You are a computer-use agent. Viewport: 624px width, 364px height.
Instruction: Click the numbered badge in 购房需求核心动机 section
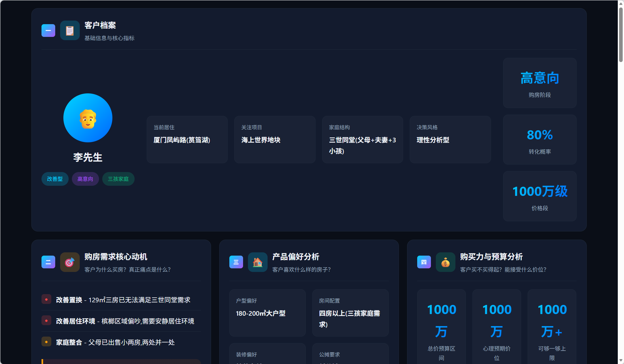click(48, 262)
